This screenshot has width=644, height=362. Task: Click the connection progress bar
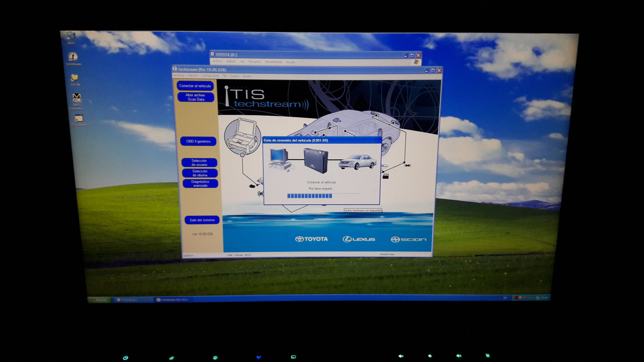310,196
